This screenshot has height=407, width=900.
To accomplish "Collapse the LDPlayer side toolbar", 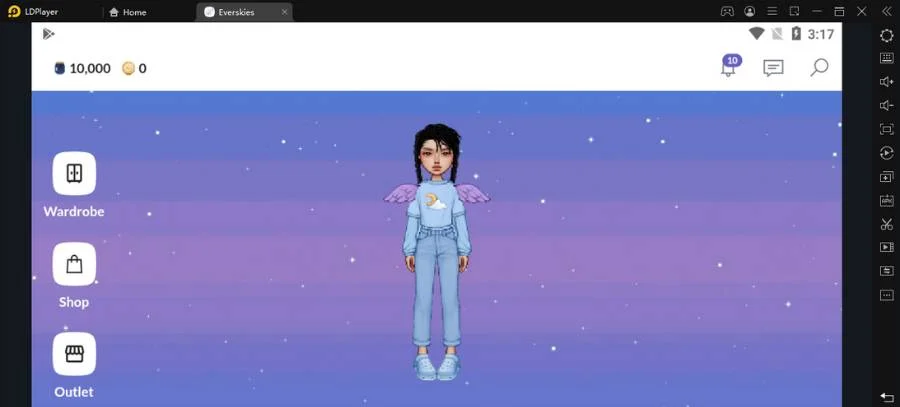I will click(x=886, y=11).
